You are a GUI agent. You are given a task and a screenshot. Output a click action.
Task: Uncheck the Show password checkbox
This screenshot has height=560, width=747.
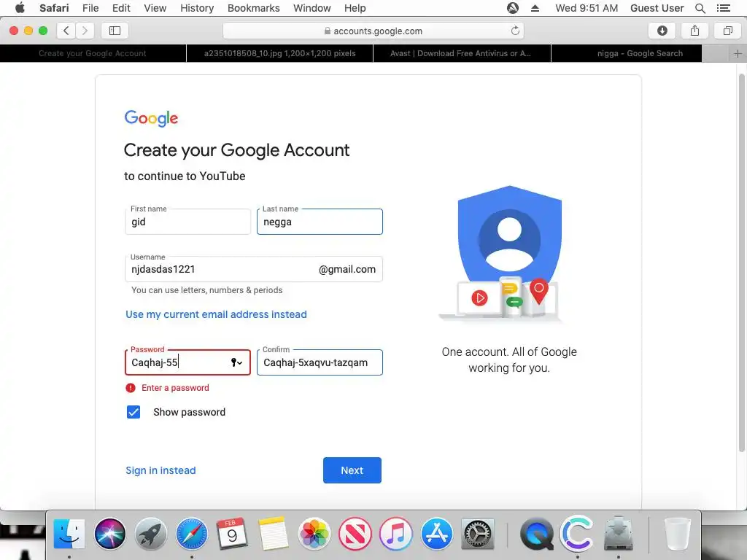tap(133, 412)
